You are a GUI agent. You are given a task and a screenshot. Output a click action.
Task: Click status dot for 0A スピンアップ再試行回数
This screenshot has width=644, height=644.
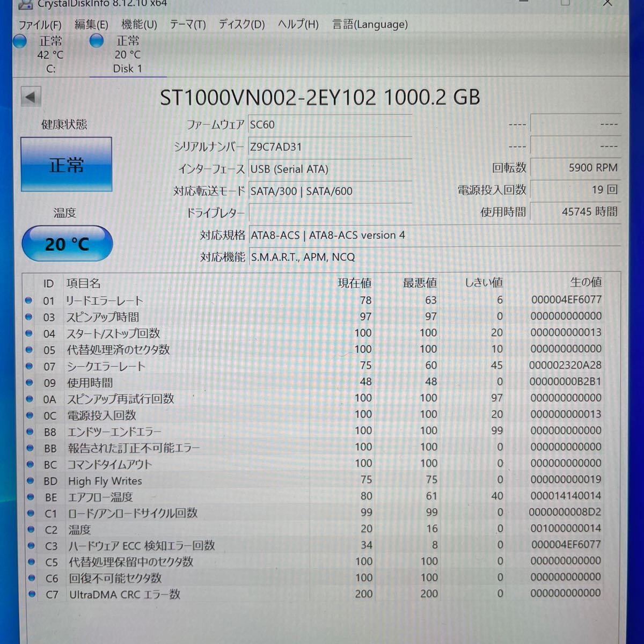pyautogui.click(x=30, y=399)
